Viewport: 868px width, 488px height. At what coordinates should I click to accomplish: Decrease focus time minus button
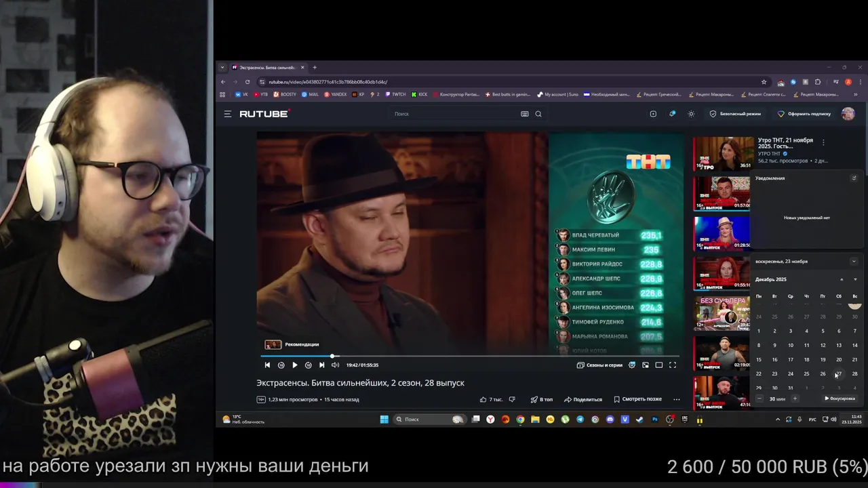pyautogui.click(x=759, y=399)
